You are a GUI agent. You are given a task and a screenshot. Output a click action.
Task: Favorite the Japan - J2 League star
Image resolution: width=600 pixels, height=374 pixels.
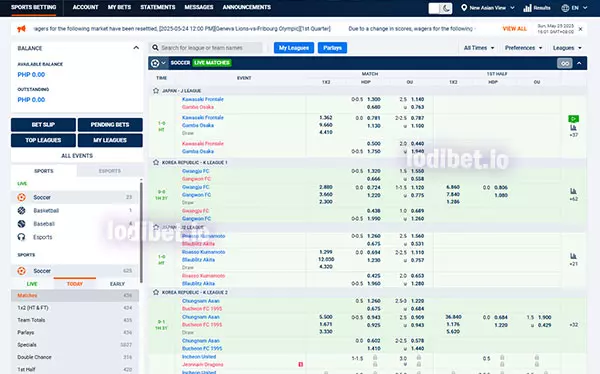click(x=156, y=227)
